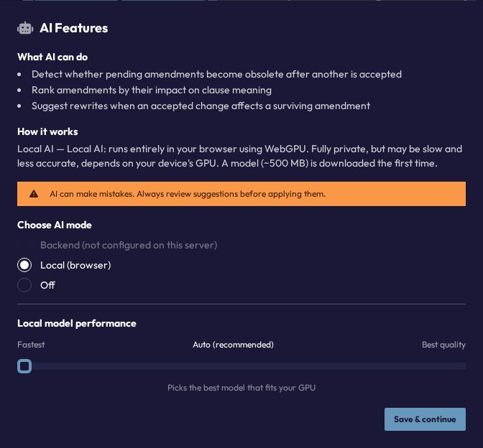This screenshot has height=448, width=483.
Task: Click the 'Auto (recommended)' slider label
Action: pos(233,345)
